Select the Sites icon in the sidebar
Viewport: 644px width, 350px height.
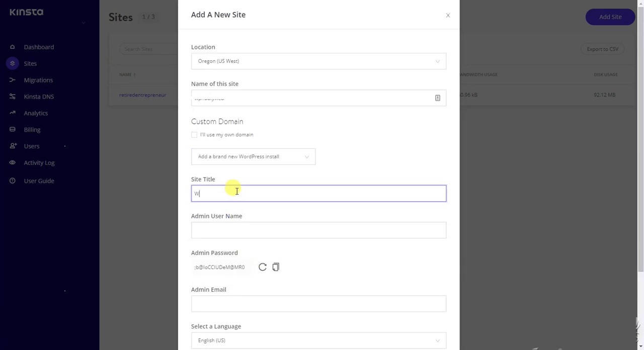pos(12,63)
